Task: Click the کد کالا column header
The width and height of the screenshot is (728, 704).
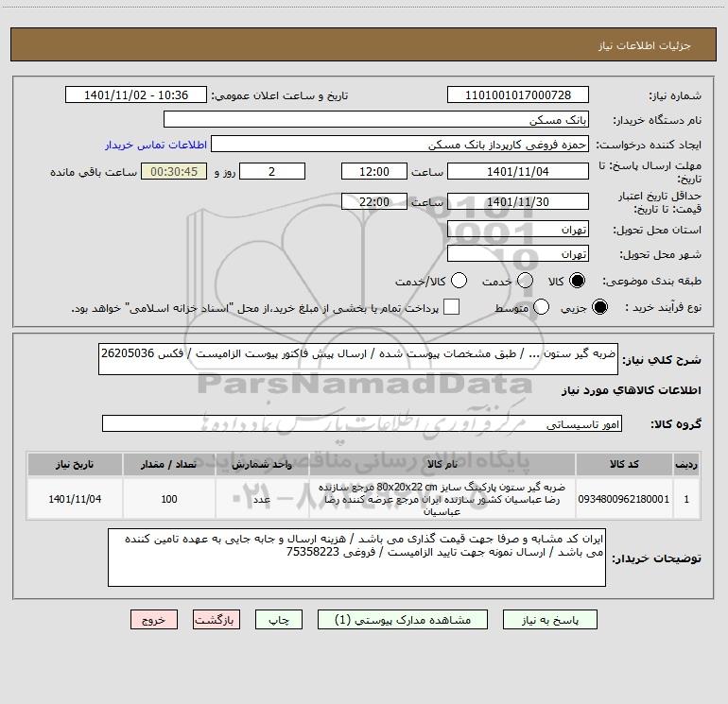Action: point(624,465)
